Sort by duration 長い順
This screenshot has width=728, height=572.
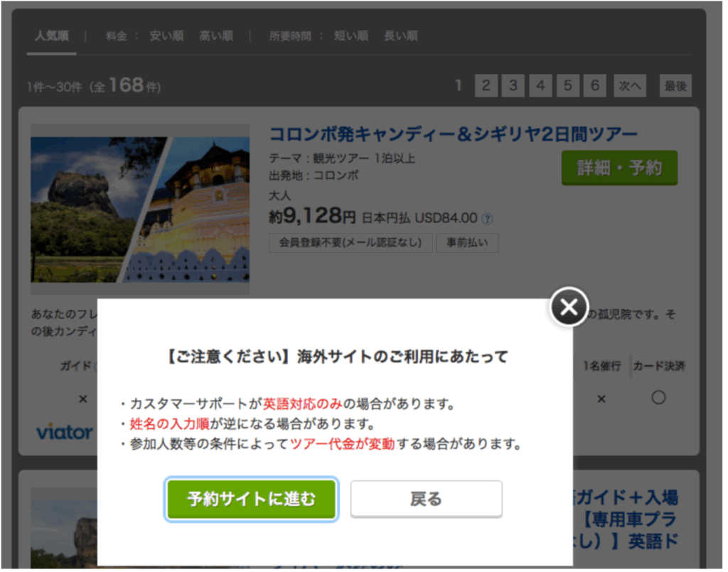[401, 36]
